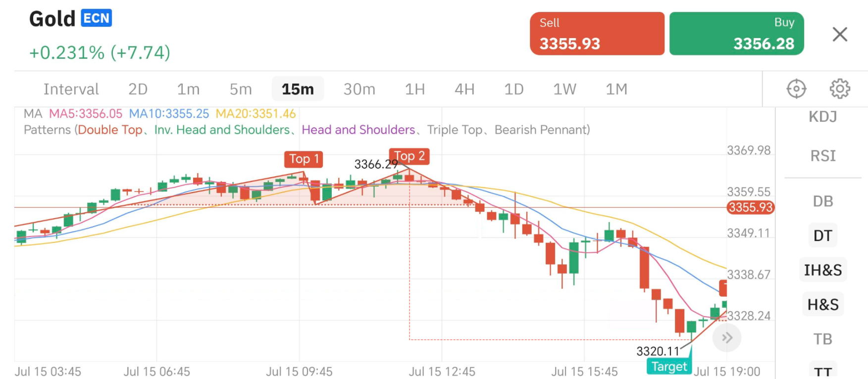Select the 1D interval tab
The width and height of the screenshot is (868, 379).
click(513, 89)
